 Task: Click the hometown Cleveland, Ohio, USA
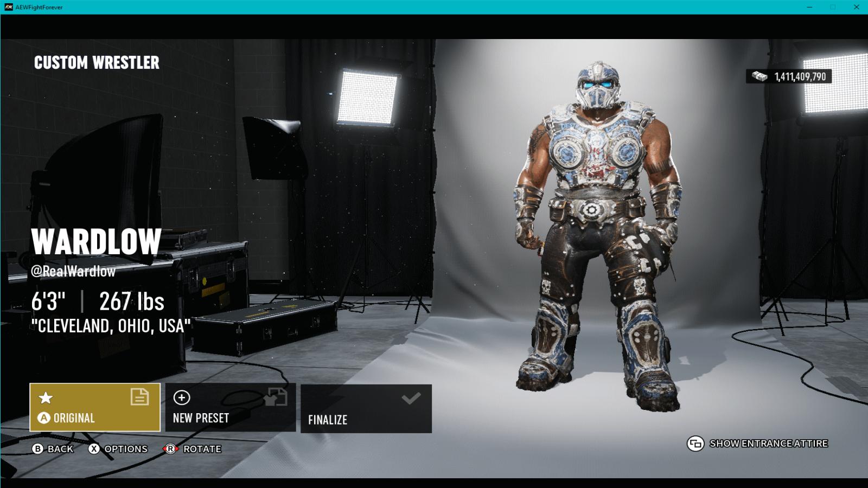tap(111, 326)
